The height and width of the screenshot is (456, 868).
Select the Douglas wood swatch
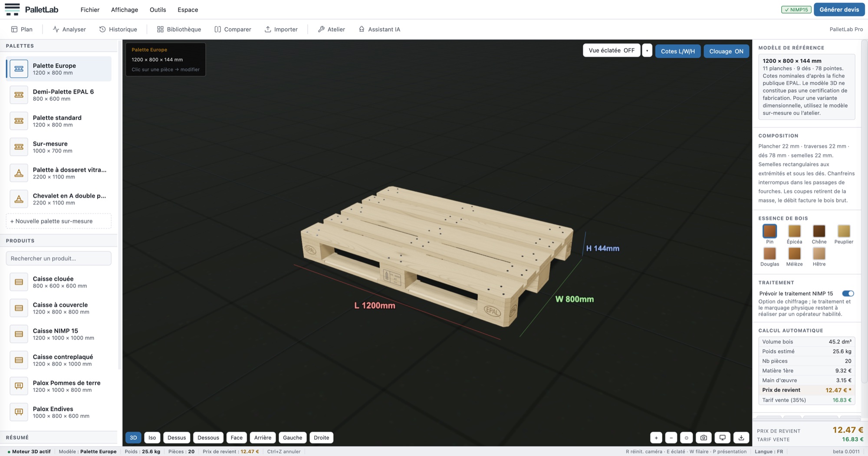769,253
